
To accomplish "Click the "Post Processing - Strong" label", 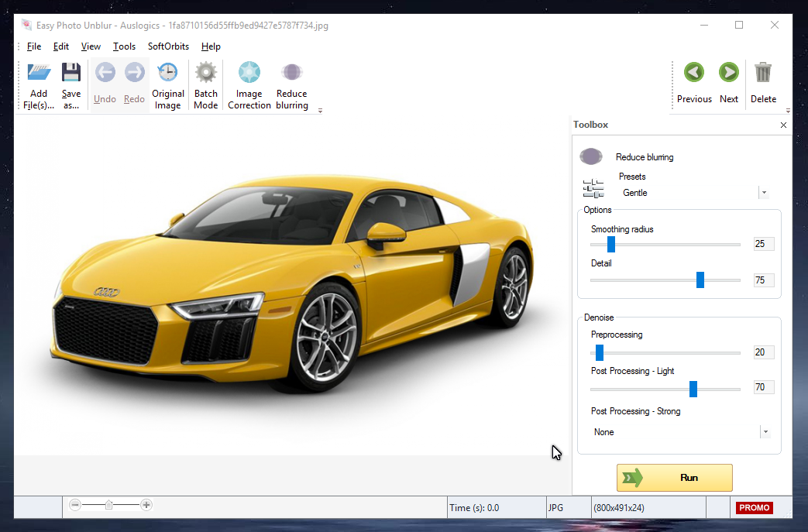I will (635, 411).
